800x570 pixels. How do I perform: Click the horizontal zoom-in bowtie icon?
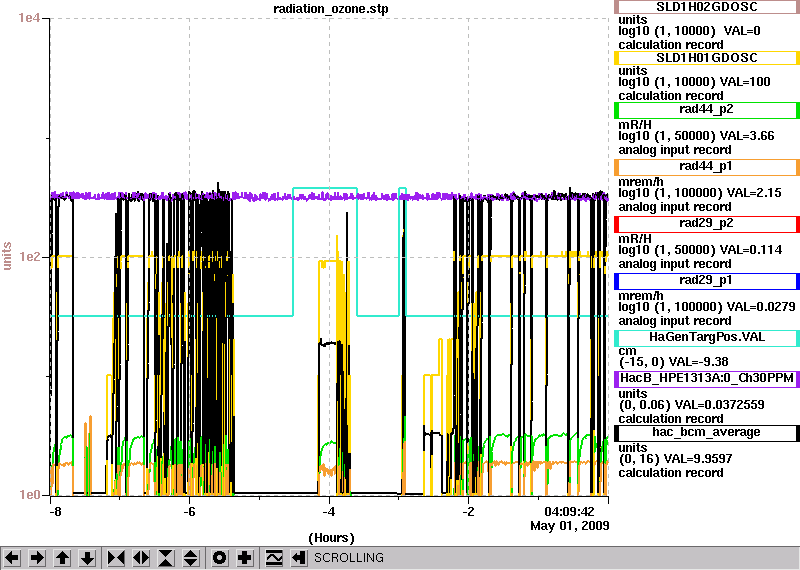[116, 558]
